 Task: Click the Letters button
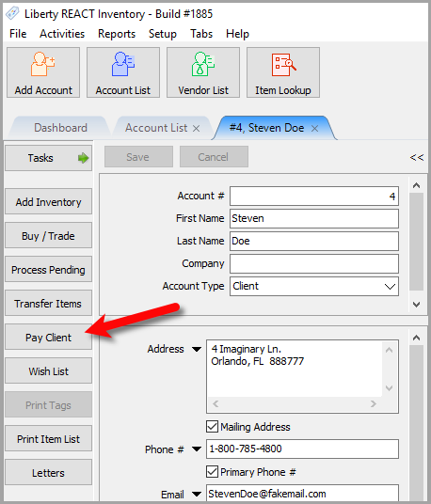click(48, 473)
